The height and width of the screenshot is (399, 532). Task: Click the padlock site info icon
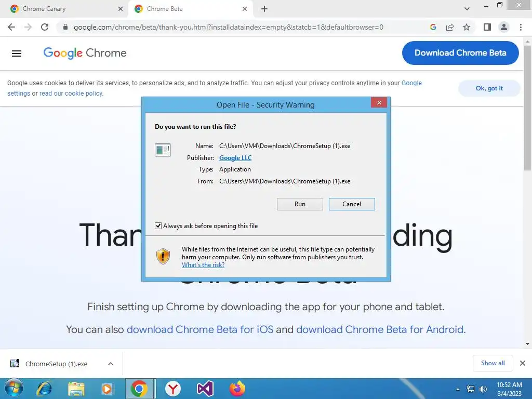(x=65, y=27)
